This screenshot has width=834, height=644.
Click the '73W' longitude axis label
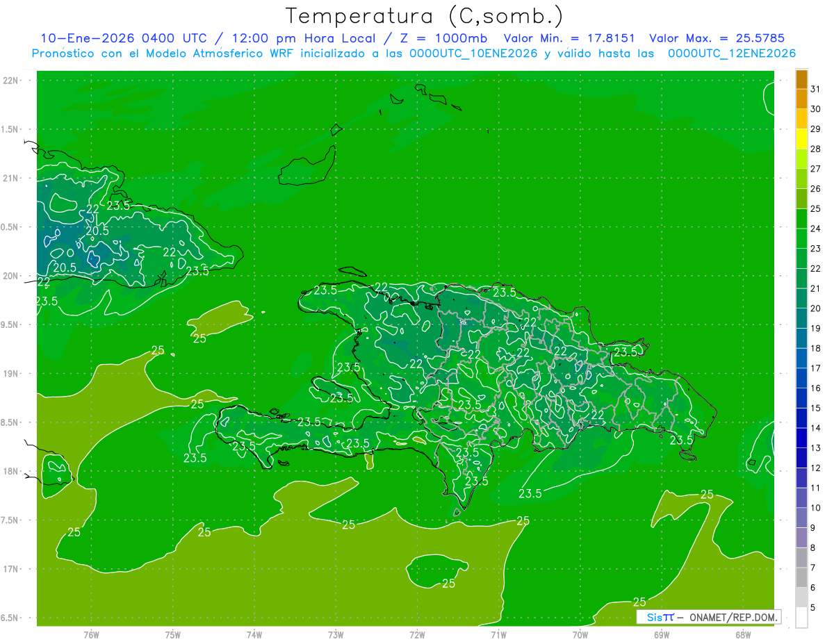pyautogui.click(x=336, y=635)
